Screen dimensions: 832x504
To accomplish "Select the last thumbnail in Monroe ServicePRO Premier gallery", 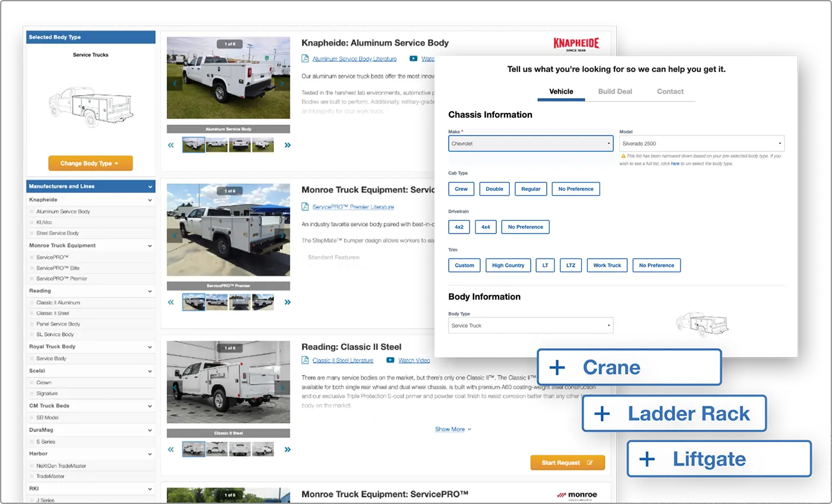I will tap(263, 302).
